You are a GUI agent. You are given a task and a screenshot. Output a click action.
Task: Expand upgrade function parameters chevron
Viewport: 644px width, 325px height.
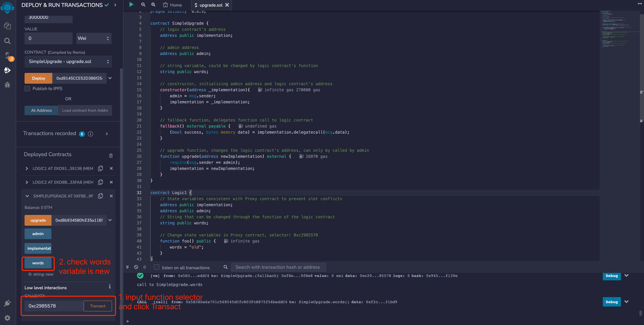click(110, 220)
